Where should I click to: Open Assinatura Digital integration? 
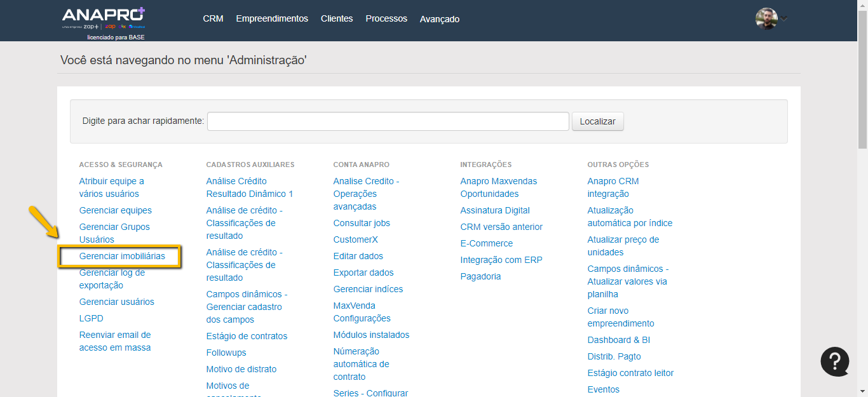495,210
